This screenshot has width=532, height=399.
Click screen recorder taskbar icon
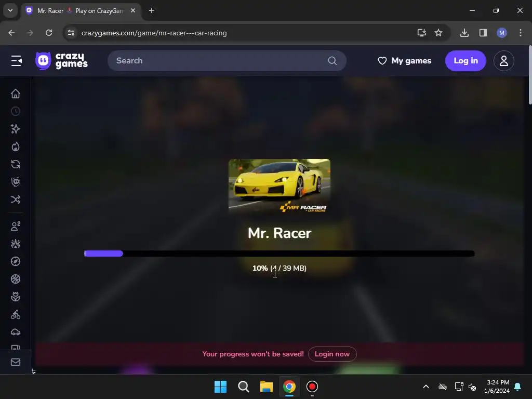coord(312,387)
